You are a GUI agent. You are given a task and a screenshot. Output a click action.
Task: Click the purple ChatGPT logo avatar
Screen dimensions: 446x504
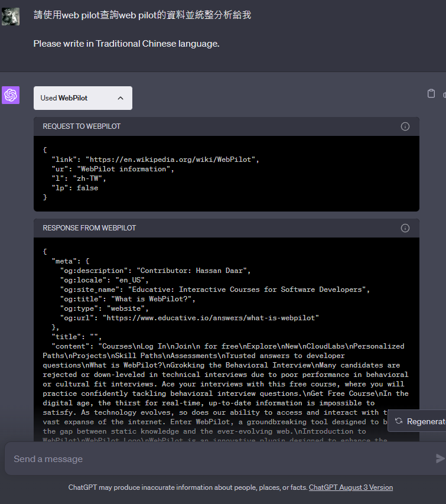tap(11, 95)
